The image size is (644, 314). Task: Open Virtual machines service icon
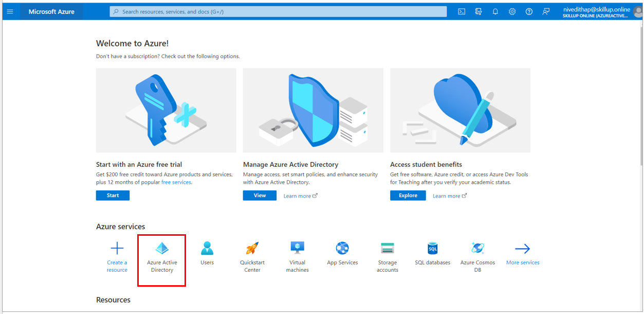pos(298,248)
